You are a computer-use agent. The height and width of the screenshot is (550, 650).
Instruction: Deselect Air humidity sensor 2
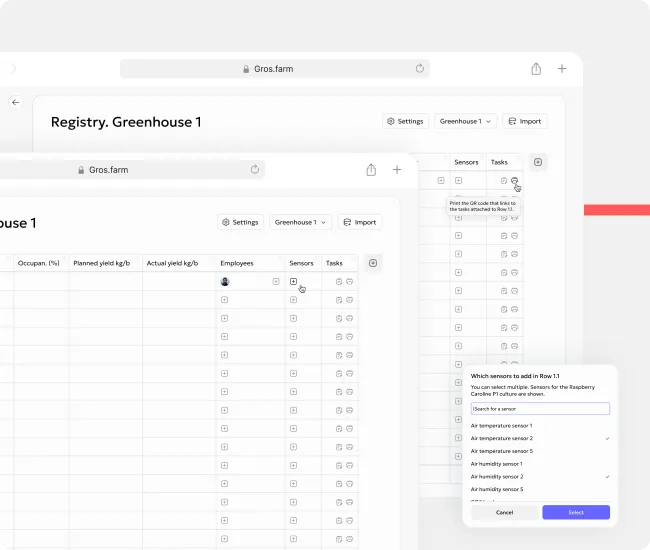pos(540,477)
